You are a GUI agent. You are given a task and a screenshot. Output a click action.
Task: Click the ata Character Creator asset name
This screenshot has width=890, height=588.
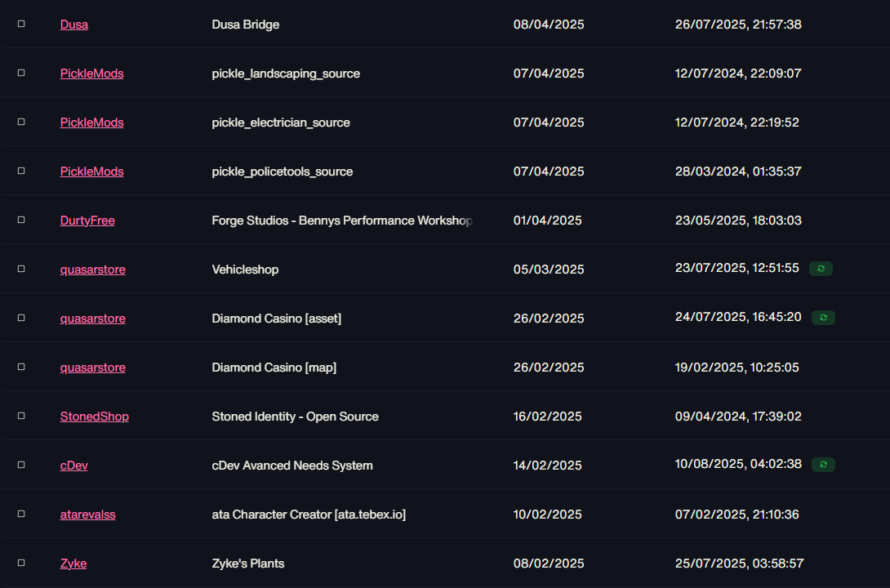click(x=309, y=514)
